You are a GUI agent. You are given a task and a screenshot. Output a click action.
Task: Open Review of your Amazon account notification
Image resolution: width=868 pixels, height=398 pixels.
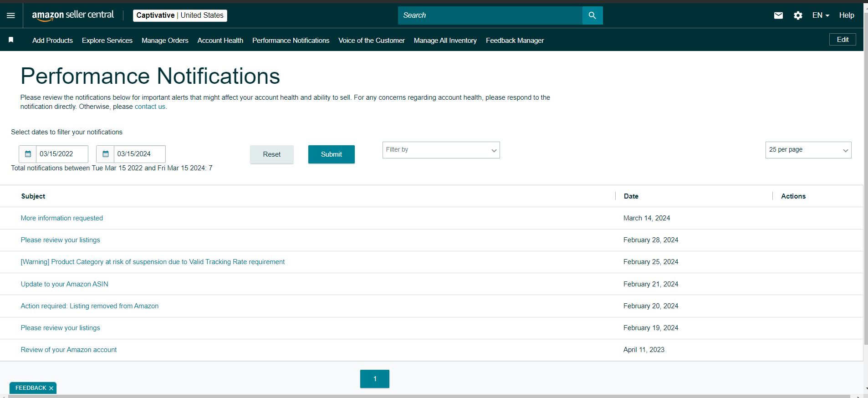pos(69,350)
